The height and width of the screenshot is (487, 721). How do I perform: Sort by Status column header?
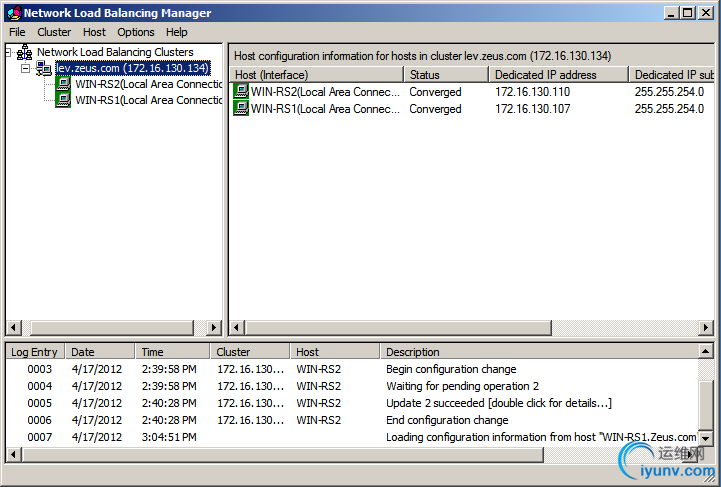(446, 74)
